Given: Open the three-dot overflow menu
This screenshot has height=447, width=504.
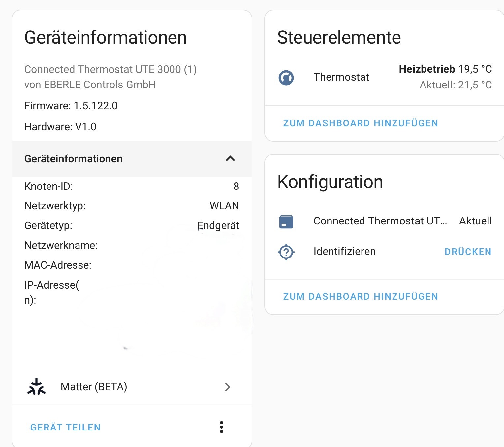Looking at the screenshot, I should tap(221, 427).
